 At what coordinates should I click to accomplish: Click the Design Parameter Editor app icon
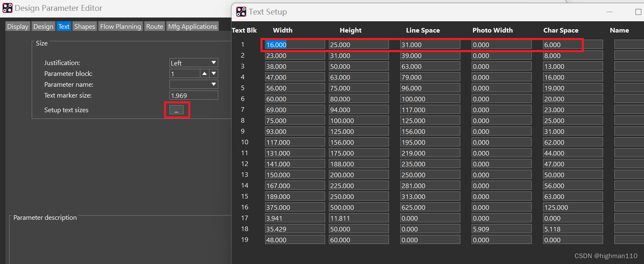[x=8, y=8]
